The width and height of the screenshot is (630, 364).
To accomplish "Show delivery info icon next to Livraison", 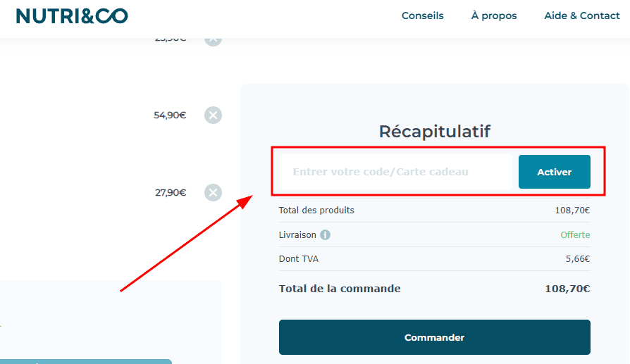I will [325, 235].
